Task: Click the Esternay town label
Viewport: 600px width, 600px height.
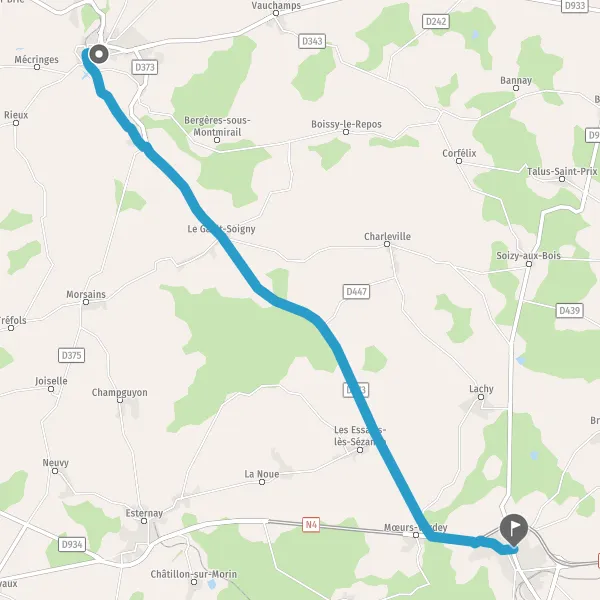Action: [x=144, y=513]
